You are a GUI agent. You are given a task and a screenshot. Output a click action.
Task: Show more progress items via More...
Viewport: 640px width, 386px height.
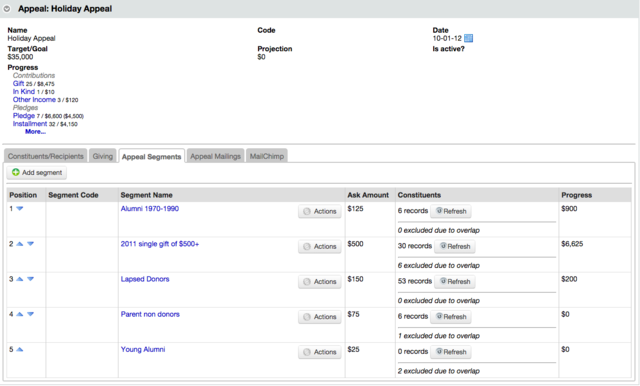coord(35,131)
